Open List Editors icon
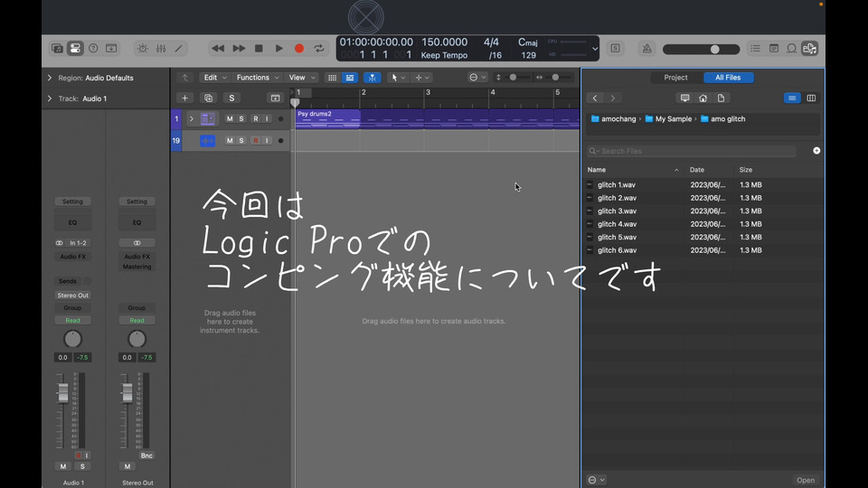This screenshot has height=488, width=868. [755, 49]
